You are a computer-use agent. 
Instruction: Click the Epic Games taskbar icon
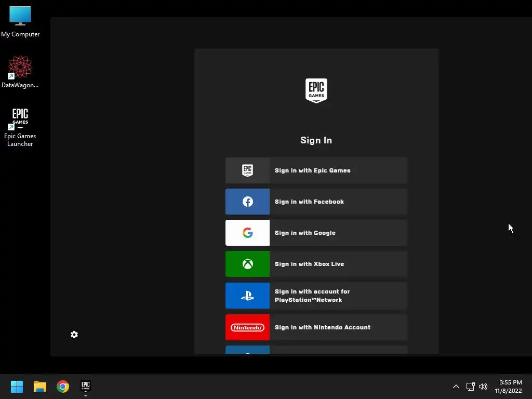pyautogui.click(x=86, y=387)
